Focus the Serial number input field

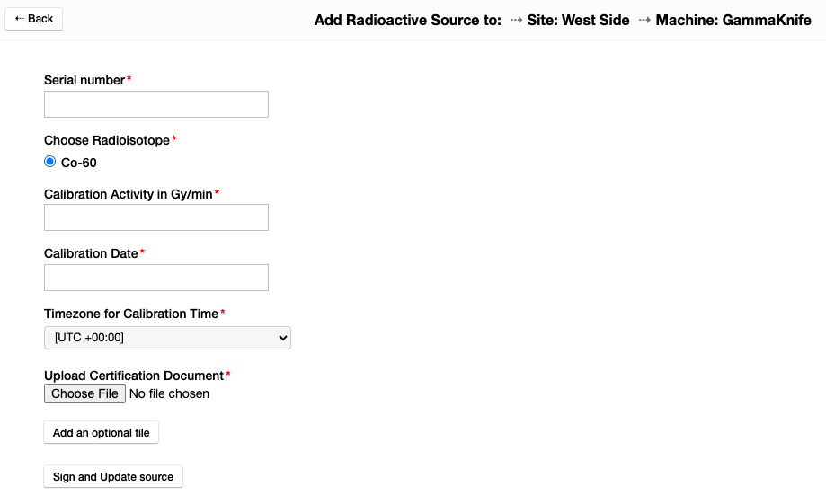coord(156,104)
